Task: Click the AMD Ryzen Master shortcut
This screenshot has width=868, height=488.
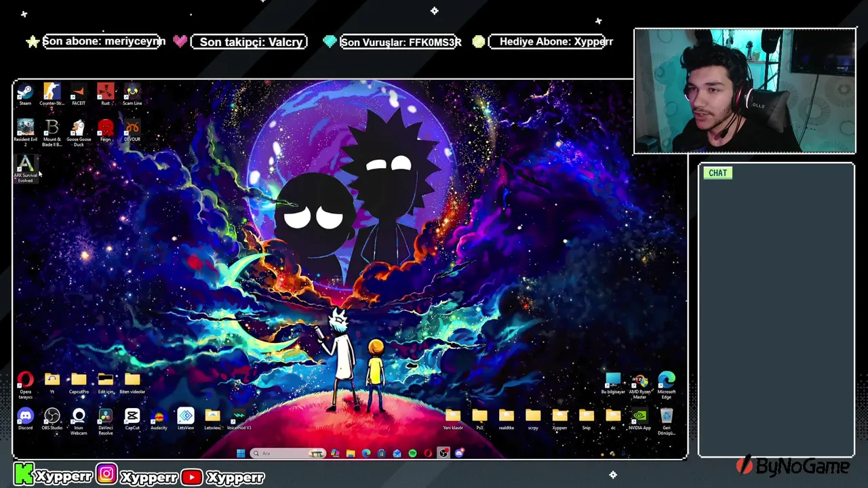Action: pyautogui.click(x=639, y=386)
